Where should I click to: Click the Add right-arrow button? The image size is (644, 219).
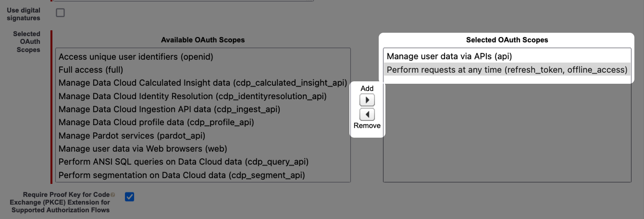click(x=367, y=100)
